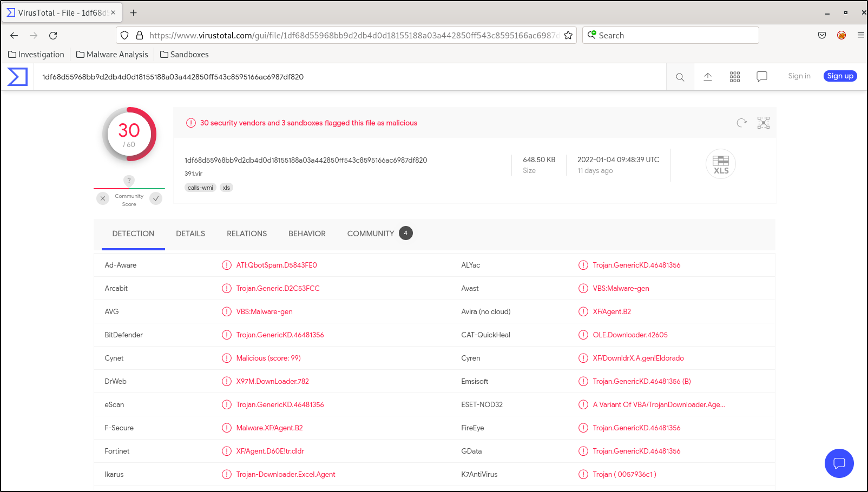868x492 pixels.
Task: Close the VirusTotal browser tab
Action: tap(113, 12)
